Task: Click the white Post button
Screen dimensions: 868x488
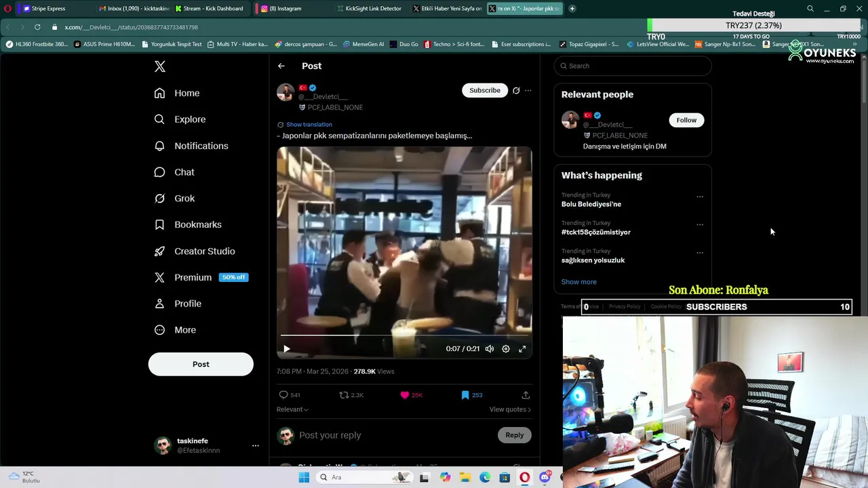Action: pos(201,364)
